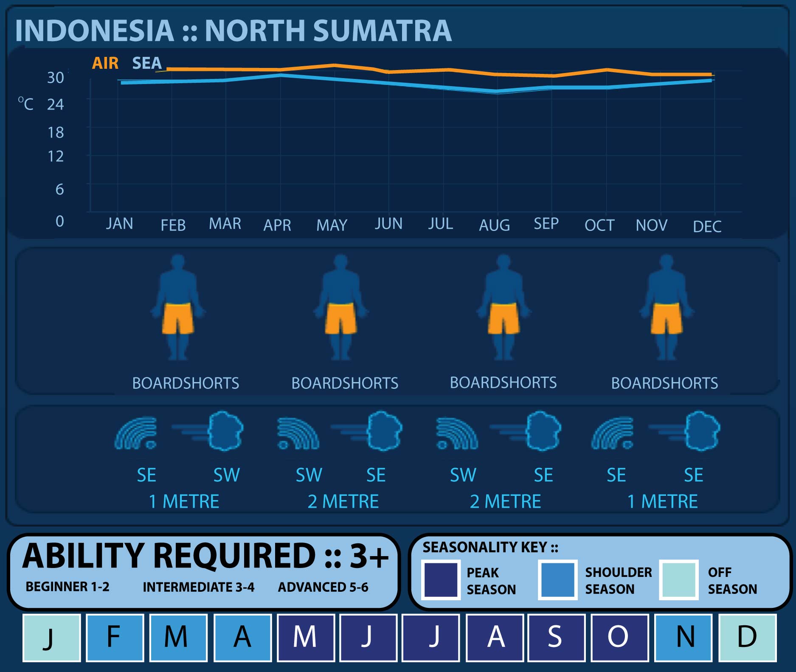The image size is (796, 672).
Task: Select the leftmost wind cloud icon above SW
Action: pos(225,431)
